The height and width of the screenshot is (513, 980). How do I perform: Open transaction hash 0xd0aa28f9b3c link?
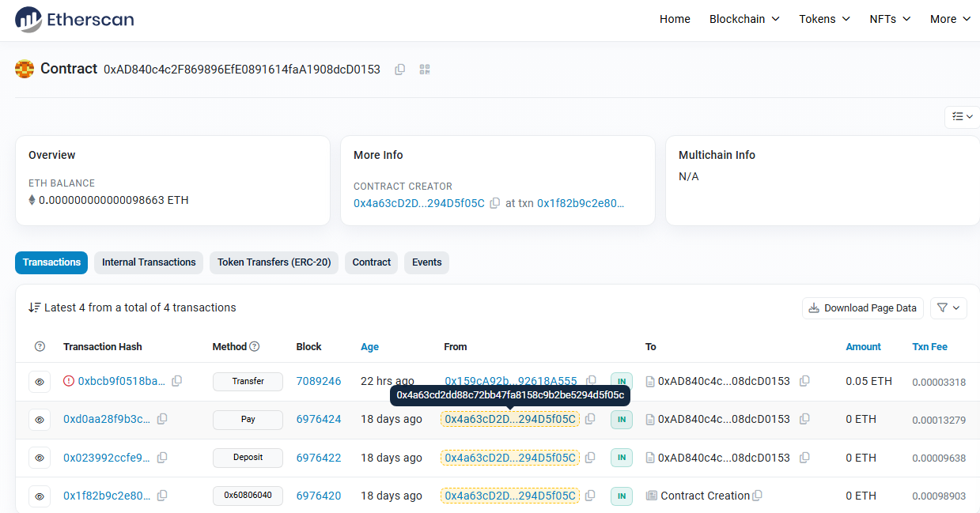point(107,419)
